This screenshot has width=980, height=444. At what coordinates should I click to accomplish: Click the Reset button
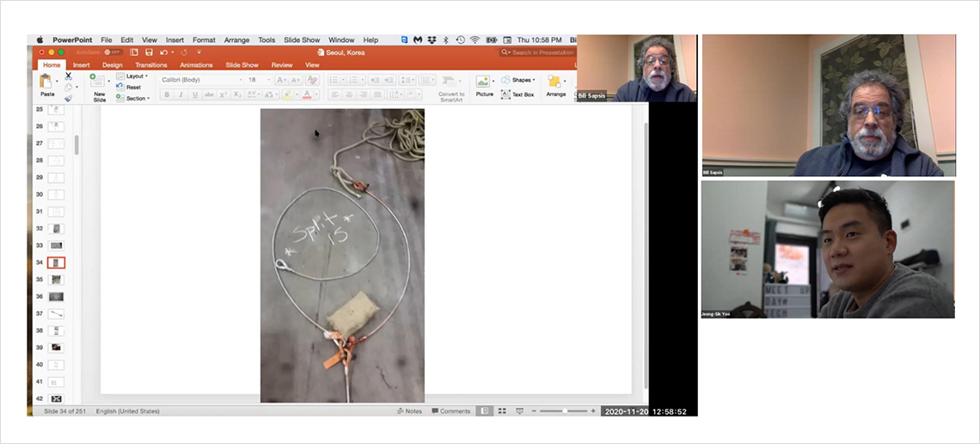click(129, 88)
